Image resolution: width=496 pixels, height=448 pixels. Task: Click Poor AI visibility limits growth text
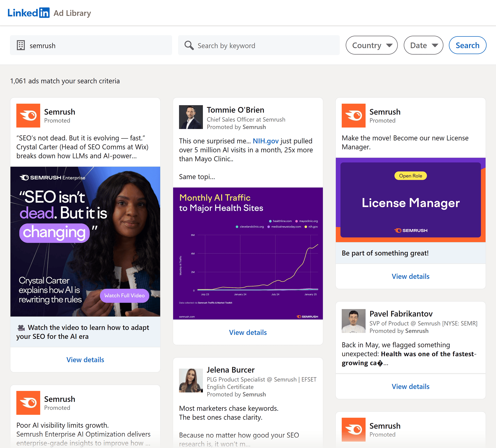point(62,425)
